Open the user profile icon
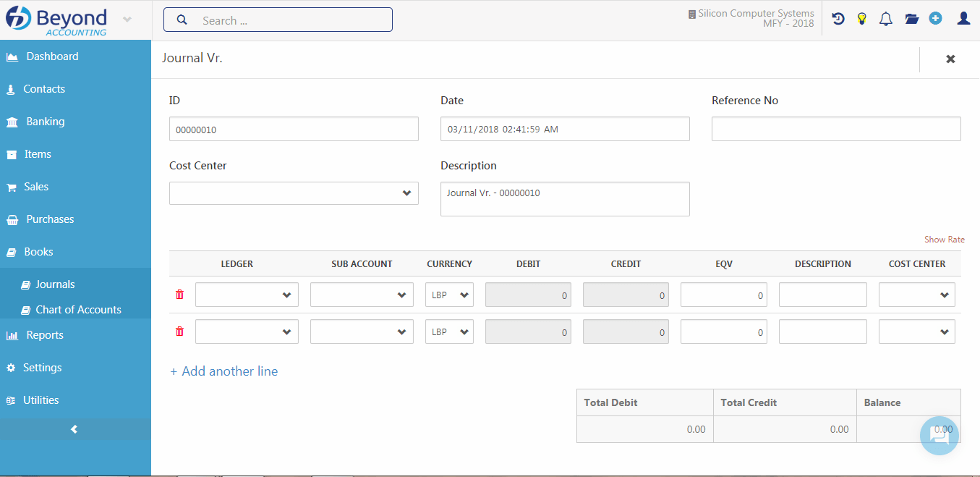 coord(963,19)
